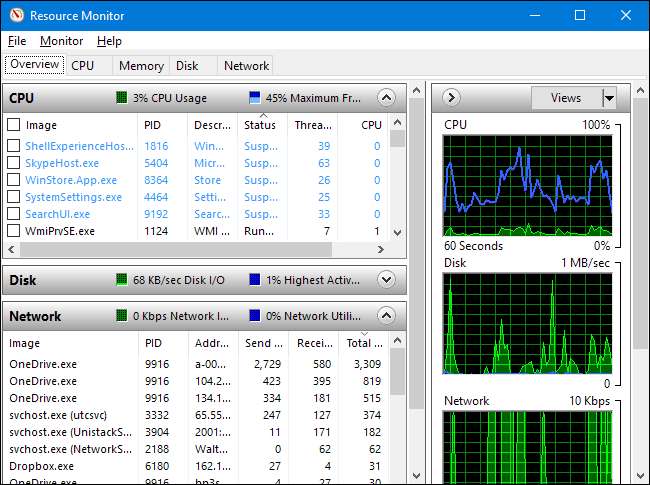Click the Resource Monitor app icon in title bar
The width and height of the screenshot is (650, 485).
pyautogui.click(x=15, y=16)
